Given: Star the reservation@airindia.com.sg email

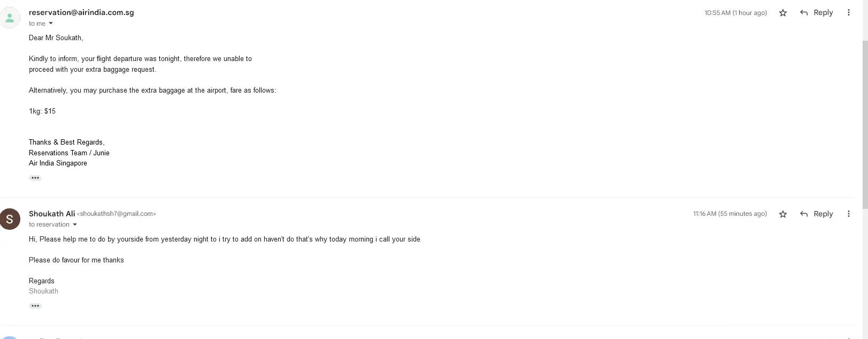Looking at the screenshot, I should point(783,13).
